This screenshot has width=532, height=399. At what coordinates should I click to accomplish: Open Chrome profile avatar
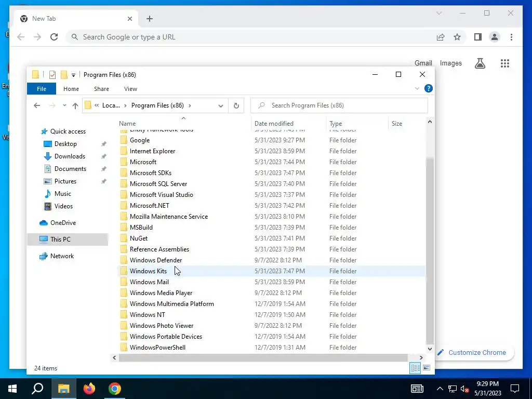(x=495, y=37)
